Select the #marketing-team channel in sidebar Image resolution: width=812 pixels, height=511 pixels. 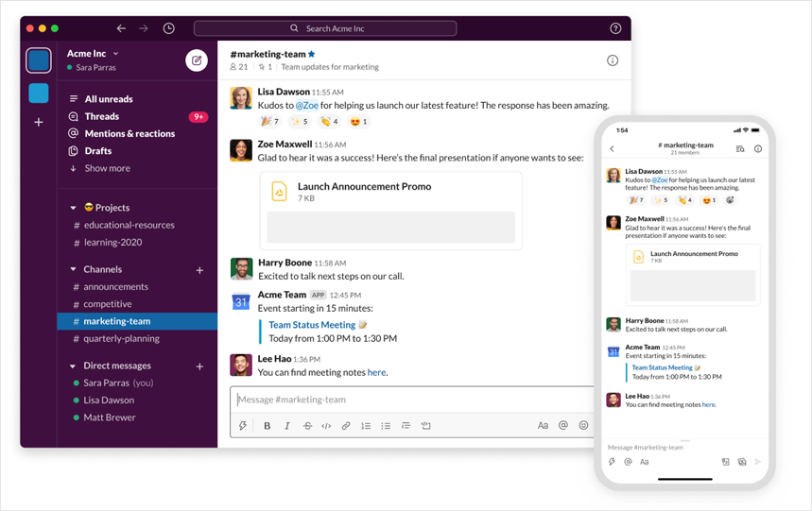click(137, 321)
